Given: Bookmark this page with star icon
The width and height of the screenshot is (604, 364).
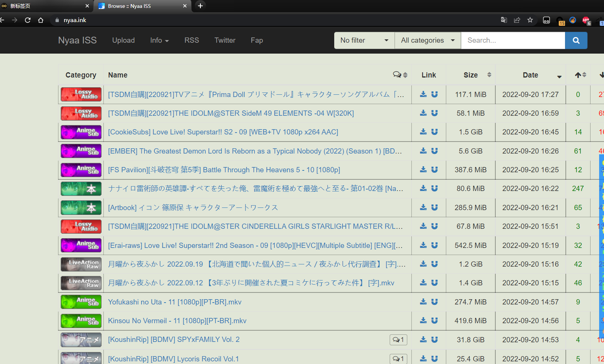Looking at the screenshot, I should 530,20.
